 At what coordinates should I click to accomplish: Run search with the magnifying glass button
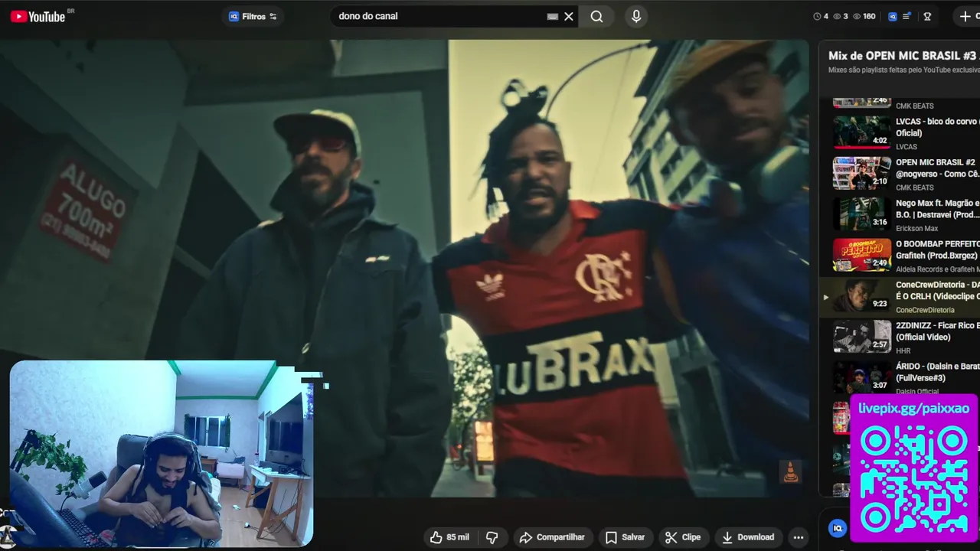click(x=596, y=16)
